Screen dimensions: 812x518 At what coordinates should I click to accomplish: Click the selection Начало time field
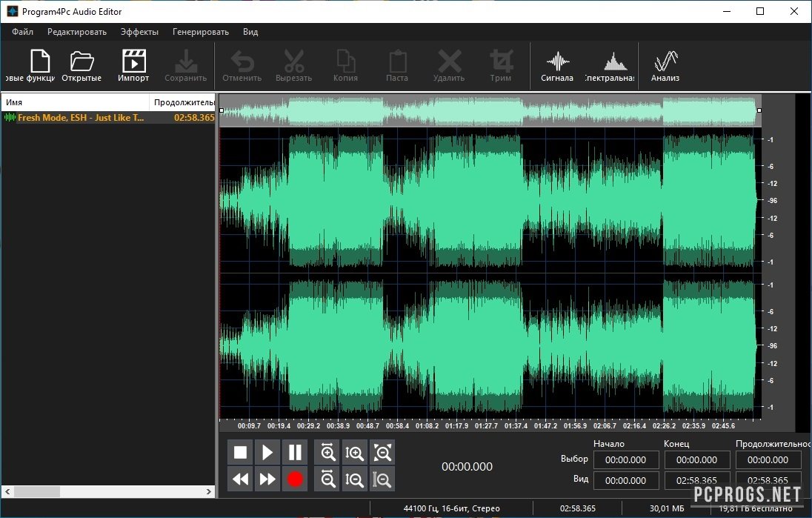click(625, 460)
